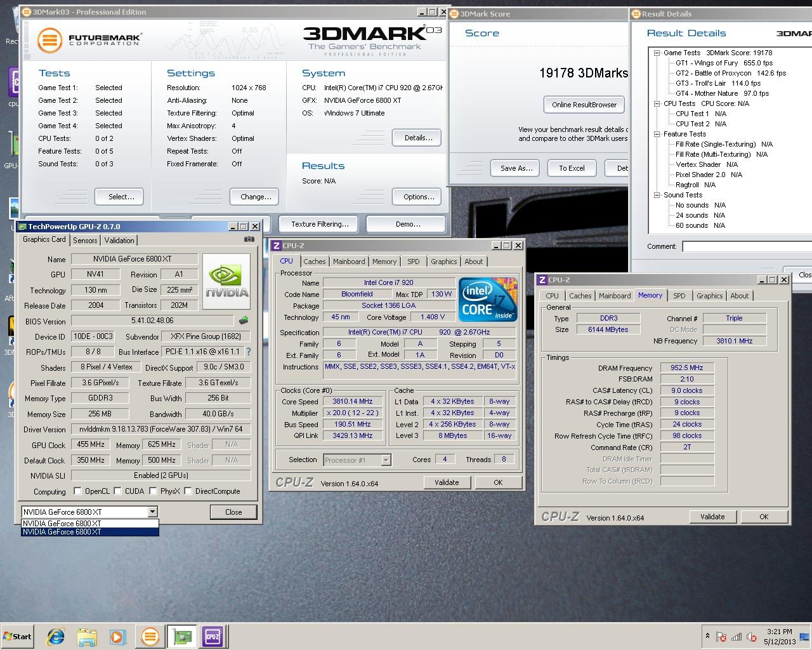
Task: Click OK in CPU-Z memory window
Action: click(x=764, y=517)
